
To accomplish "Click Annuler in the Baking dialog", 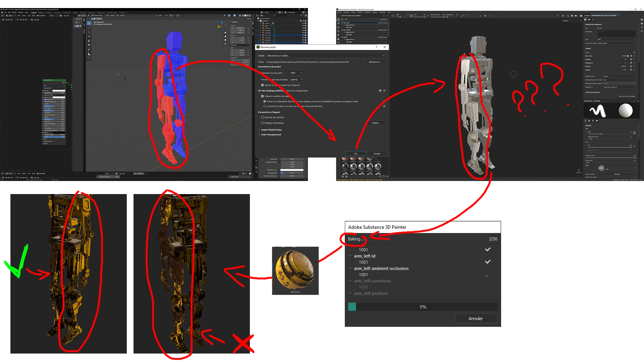I will point(476,318).
